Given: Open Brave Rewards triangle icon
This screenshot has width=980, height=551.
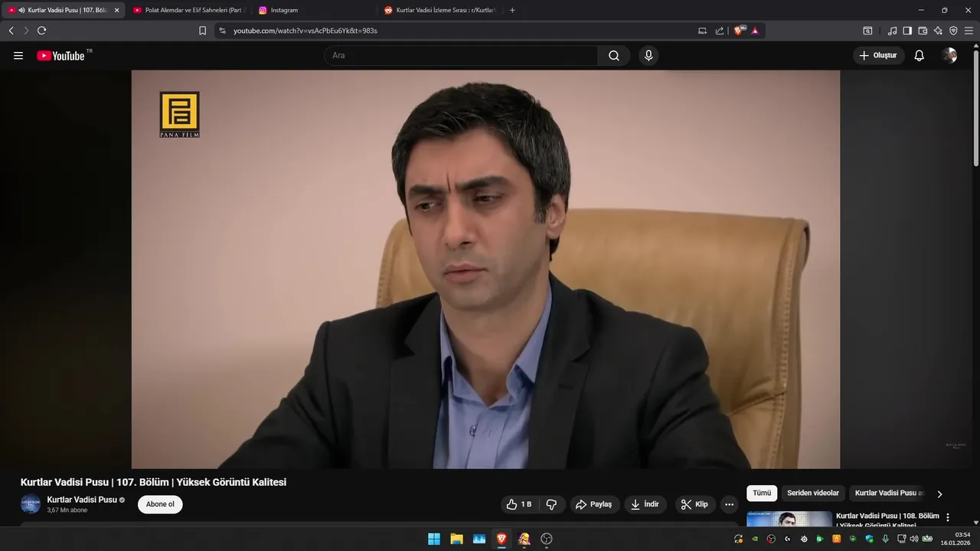Looking at the screenshot, I should pyautogui.click(x=755, y=31).
